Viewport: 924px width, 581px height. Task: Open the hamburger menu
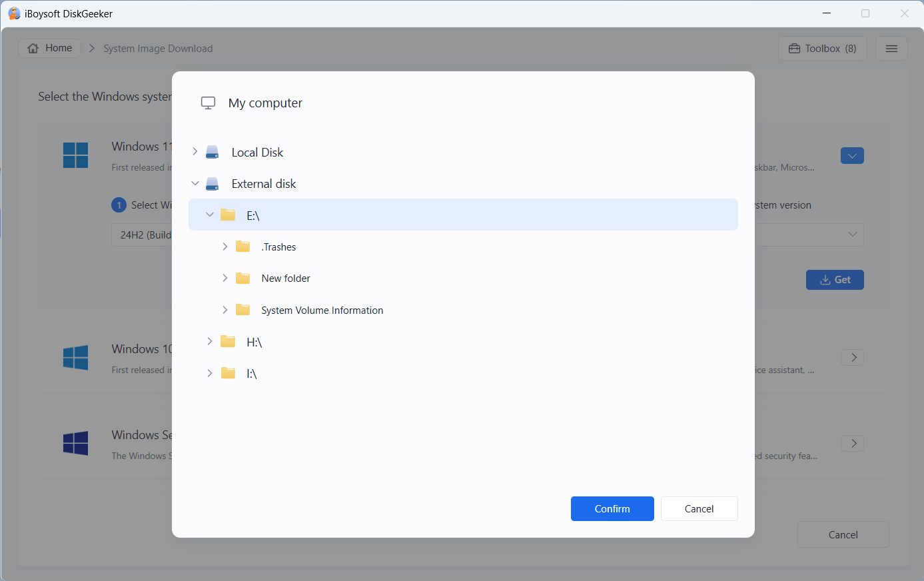pyautogui.click(x=892, y=48)
